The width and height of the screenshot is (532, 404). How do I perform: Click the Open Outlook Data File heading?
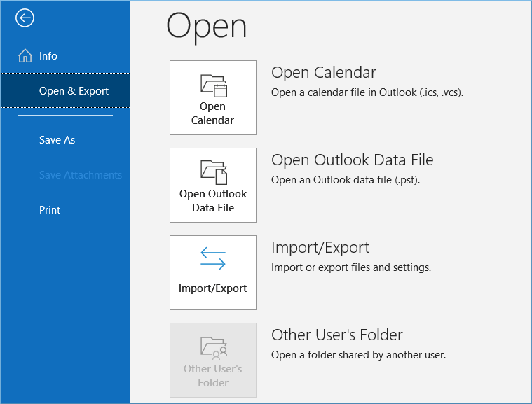[x=352, y=160]
